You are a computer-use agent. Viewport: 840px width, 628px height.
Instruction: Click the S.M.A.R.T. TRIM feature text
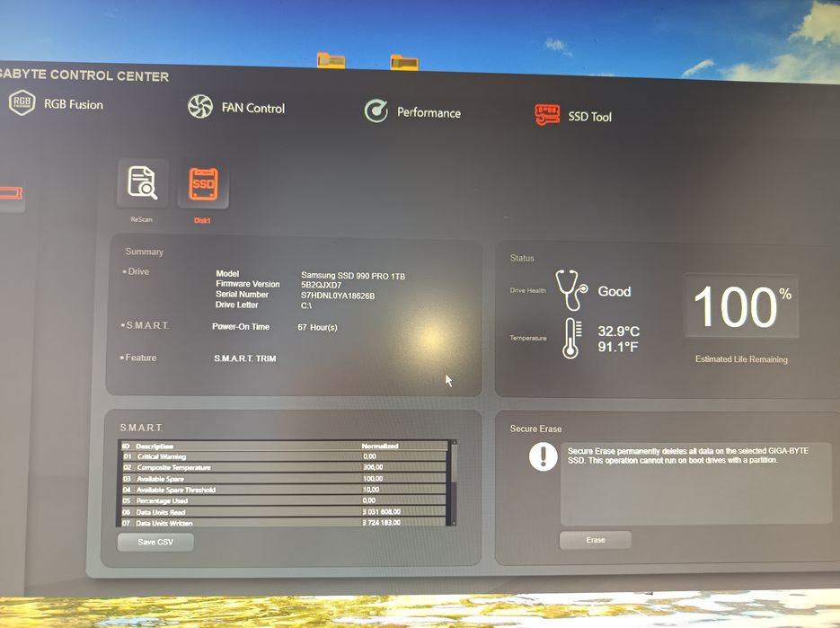[245, 358]
